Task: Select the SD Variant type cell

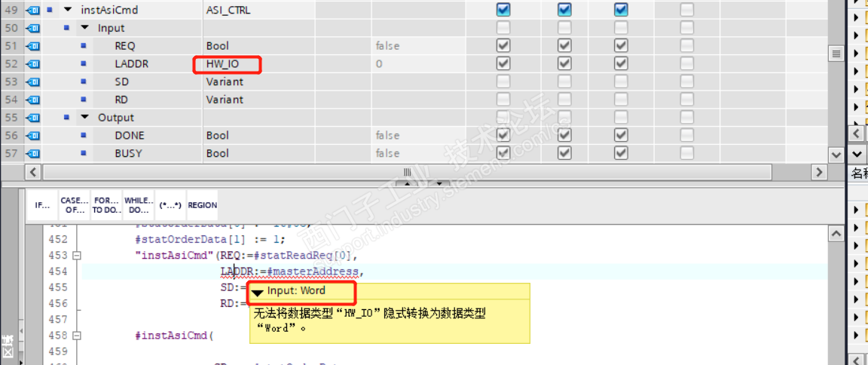Action: pyautogui.click(x=259, y=82)
